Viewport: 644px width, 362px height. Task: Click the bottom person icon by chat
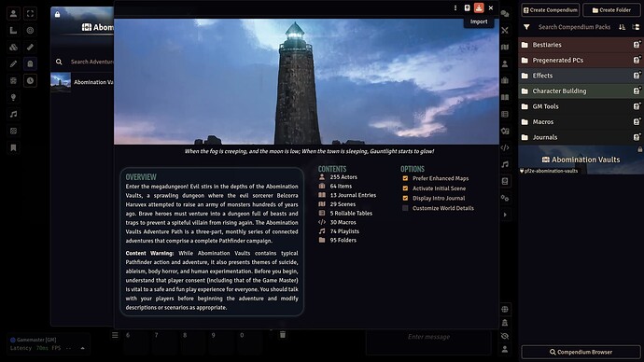505,349
